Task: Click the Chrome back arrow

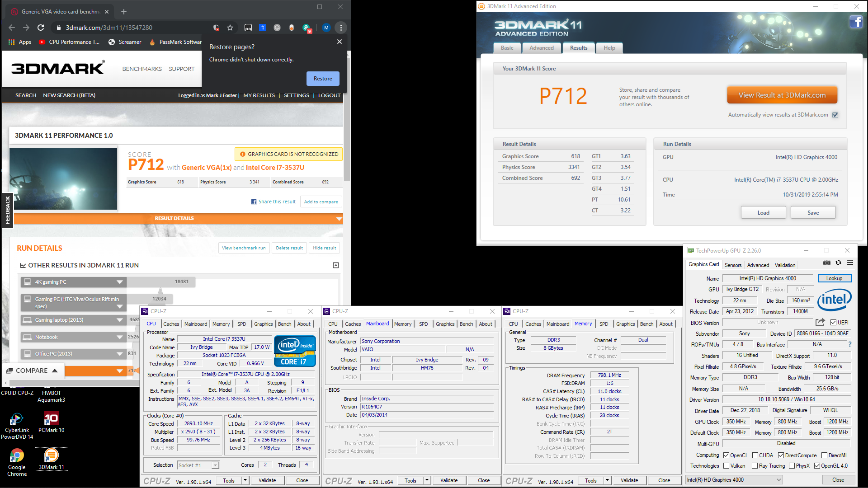Action: 12,28
